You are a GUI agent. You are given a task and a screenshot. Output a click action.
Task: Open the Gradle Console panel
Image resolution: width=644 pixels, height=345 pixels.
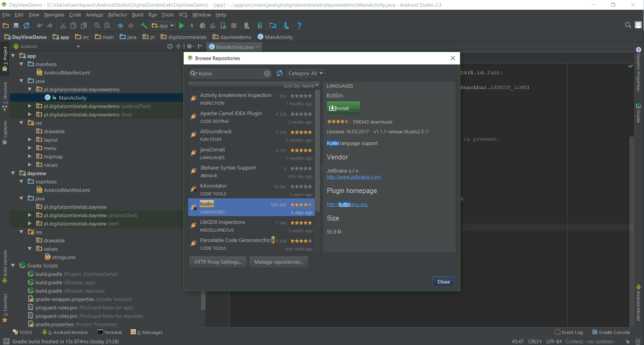pos(611,332)
